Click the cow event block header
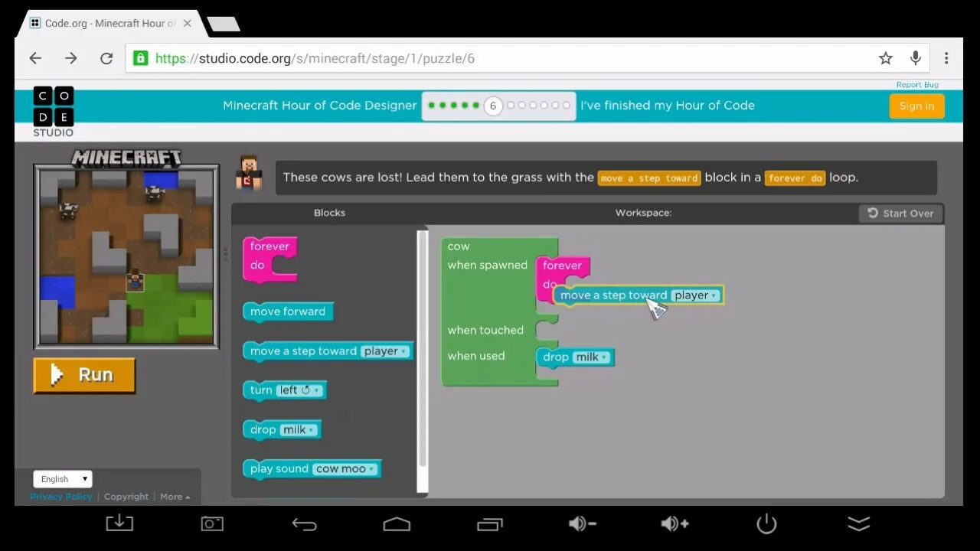 459,246
